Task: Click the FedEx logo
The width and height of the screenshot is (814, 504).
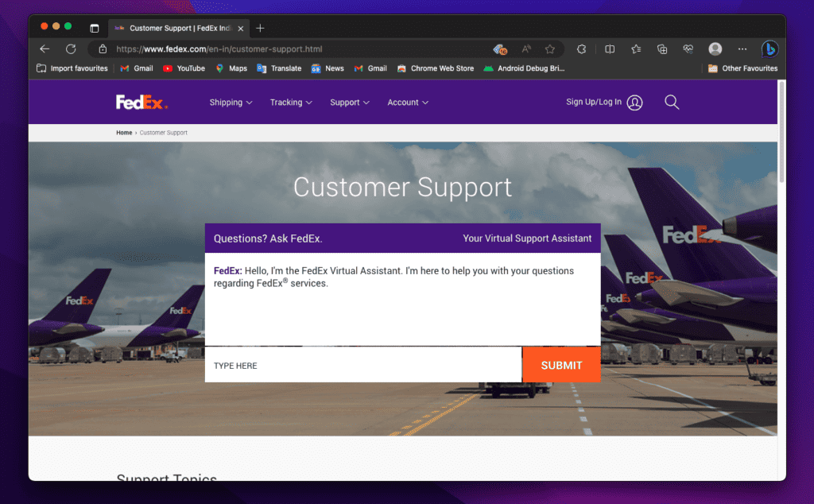Action: click(x=141, y=102)
